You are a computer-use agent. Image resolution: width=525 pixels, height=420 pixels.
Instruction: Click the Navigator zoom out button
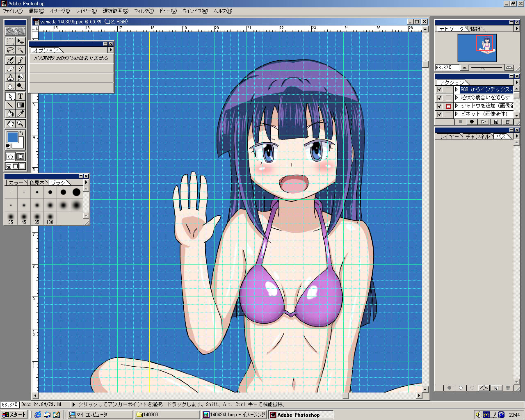coord(465,68)
